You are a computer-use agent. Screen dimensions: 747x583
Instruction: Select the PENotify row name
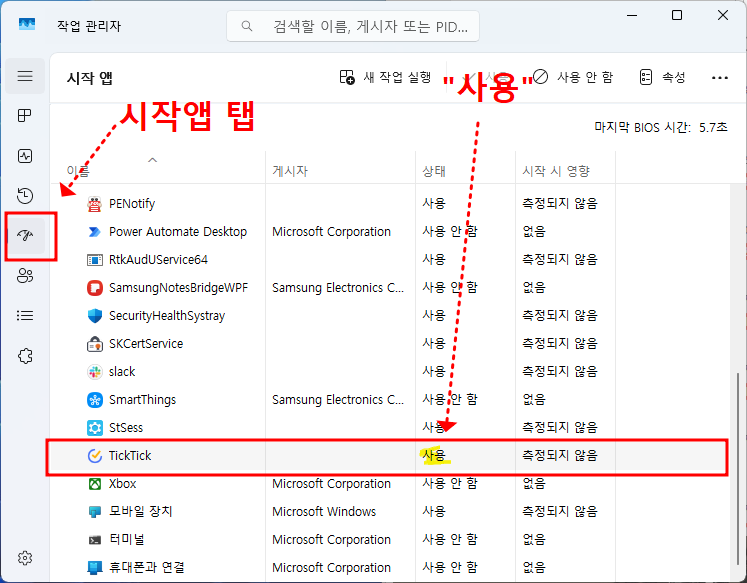132,204
